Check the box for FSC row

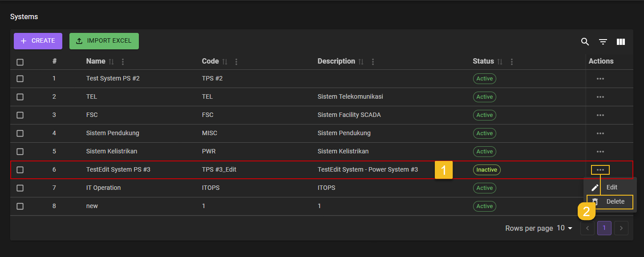[x=20, y=115]
